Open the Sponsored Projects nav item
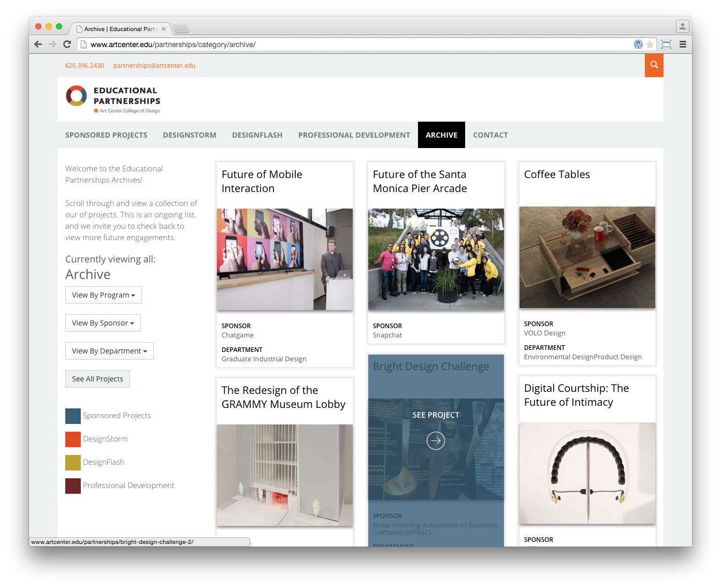The image size is (721, 588). click(106, 135)
